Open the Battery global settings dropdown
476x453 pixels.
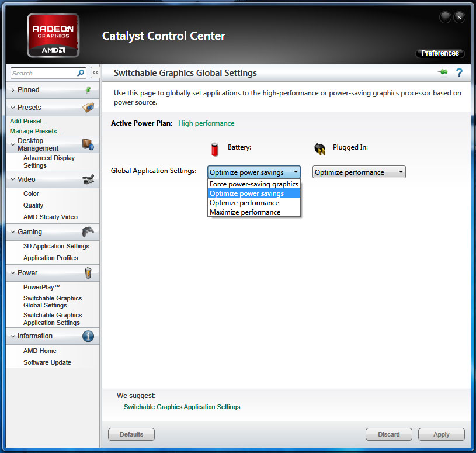[254, 172]
